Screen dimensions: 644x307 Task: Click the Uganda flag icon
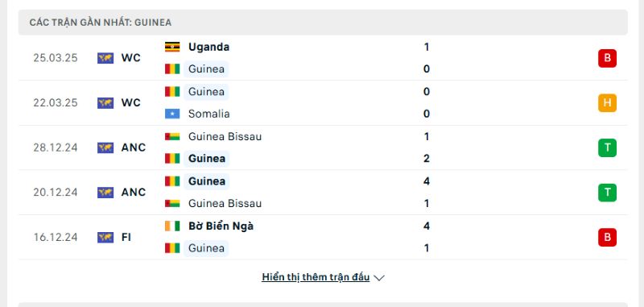coord(172,47)
